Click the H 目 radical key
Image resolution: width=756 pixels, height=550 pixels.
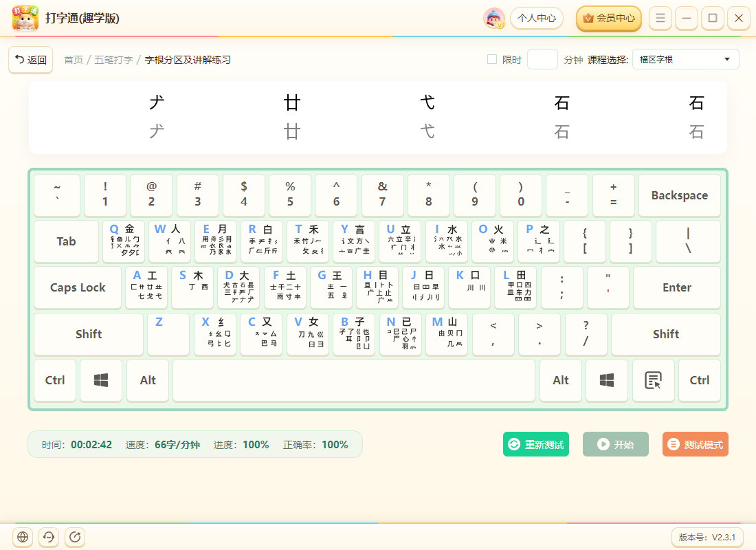pyautogui.click(x=377, y=287)
